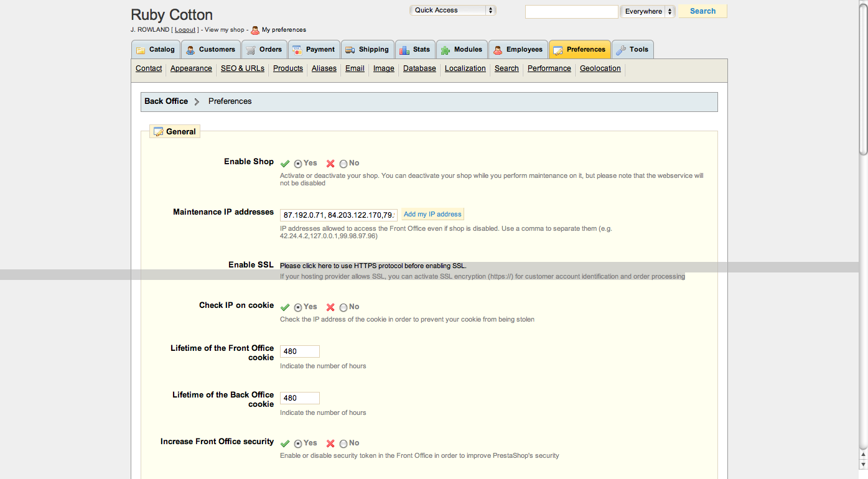This screenshot has width=868, height=479.
Task: Switch to the Performance sub-tab
Action: point(549,68)
